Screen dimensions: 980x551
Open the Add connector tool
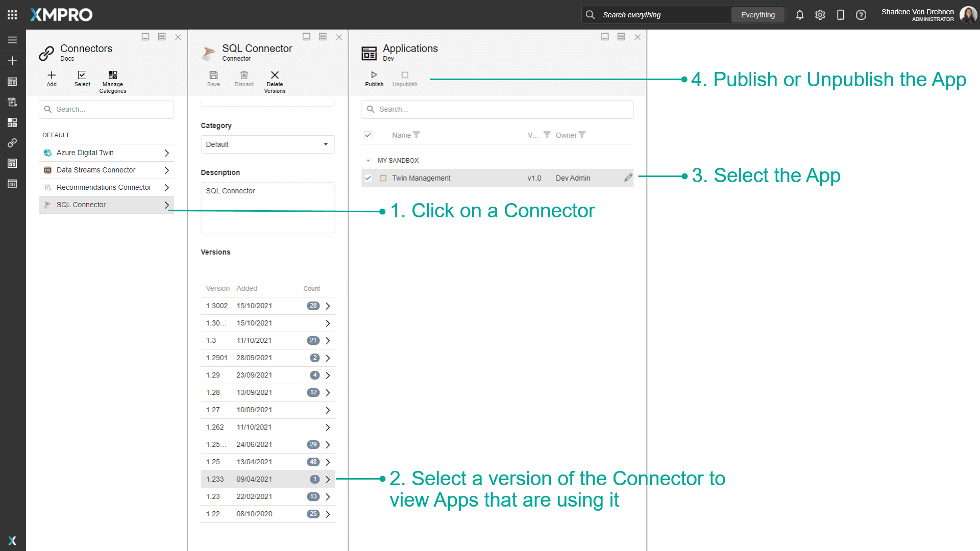[x=51, y=79]
